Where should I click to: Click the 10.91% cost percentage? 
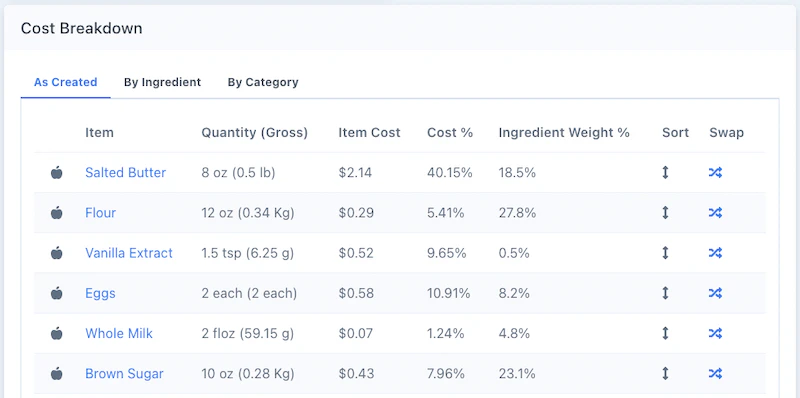[448, 293]
